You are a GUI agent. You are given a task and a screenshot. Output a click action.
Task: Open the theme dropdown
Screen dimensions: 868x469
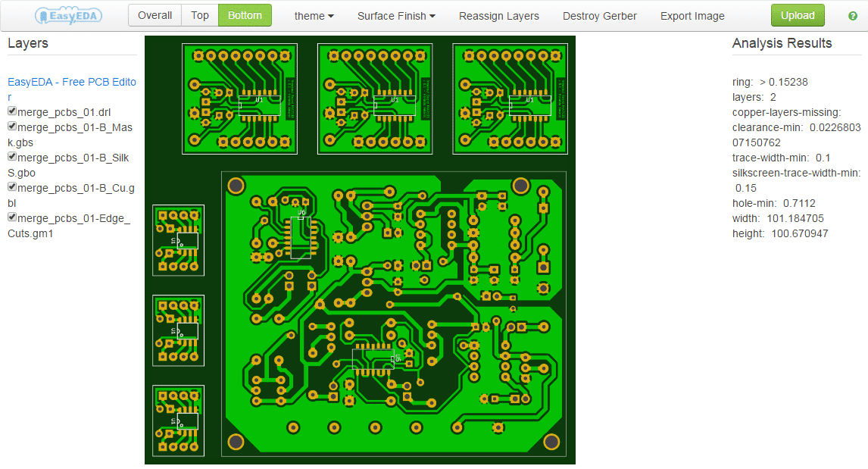[x=314, y=16]
